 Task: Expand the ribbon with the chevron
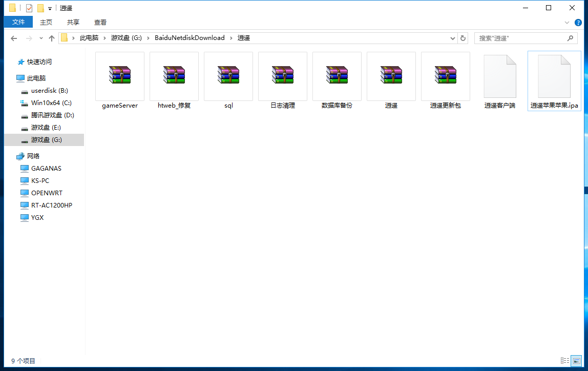point(567,23)
